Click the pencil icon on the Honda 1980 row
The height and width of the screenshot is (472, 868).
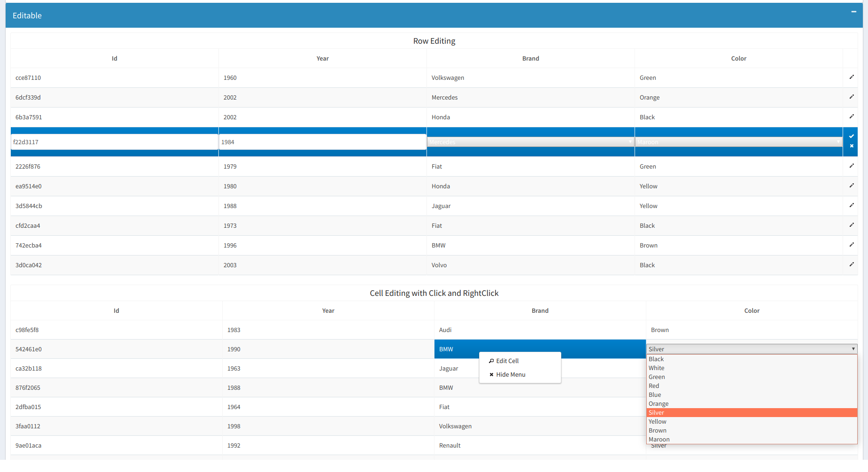click(x=852, y=186)
